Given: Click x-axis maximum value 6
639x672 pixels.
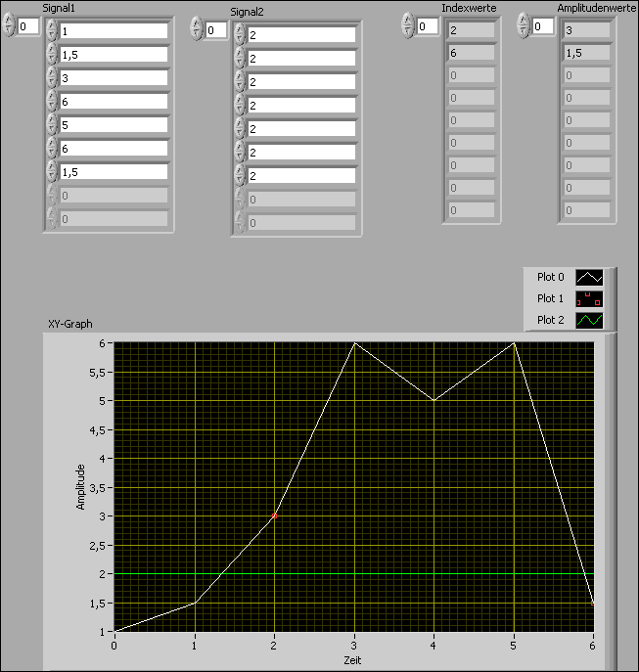Looking at the screenshot, I should point(592,646).
